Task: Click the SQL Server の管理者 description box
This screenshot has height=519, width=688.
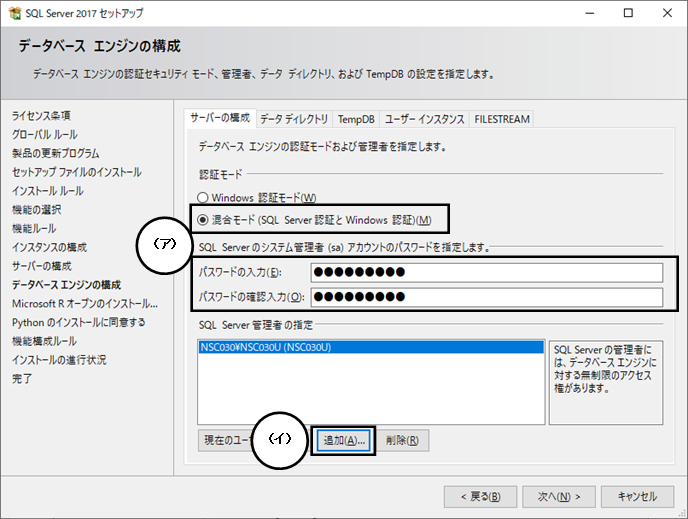Action: [606, 383]
